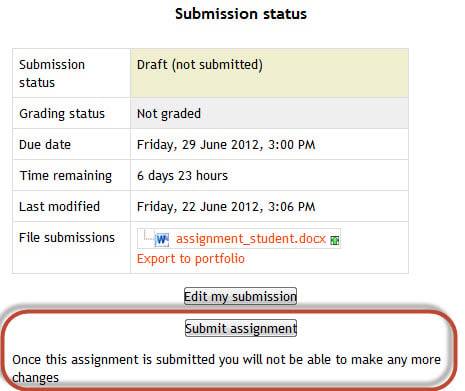This screenshot has width=465, height=391.
Task: Click the bold Submission status page heading
Action: [241, 14]
